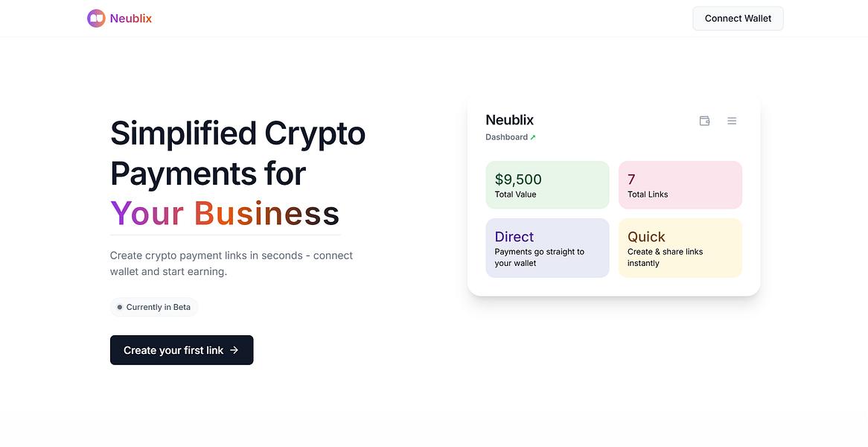Screen dimensions: 868x447
Task: Click the Currently in Beta badge
Action: coord(154,307)
